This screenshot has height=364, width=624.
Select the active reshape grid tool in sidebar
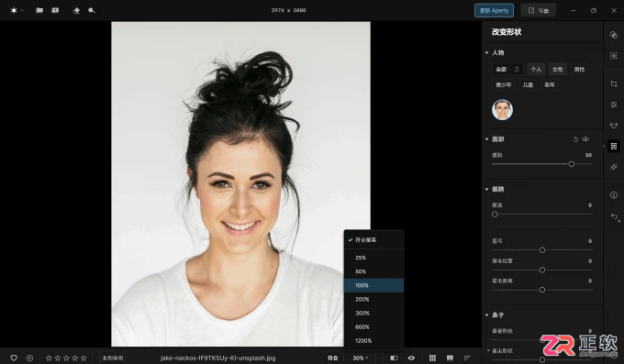(614, 146)
